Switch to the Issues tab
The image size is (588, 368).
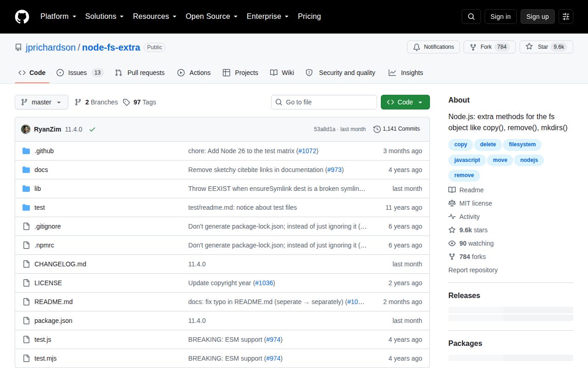point(80,73)
